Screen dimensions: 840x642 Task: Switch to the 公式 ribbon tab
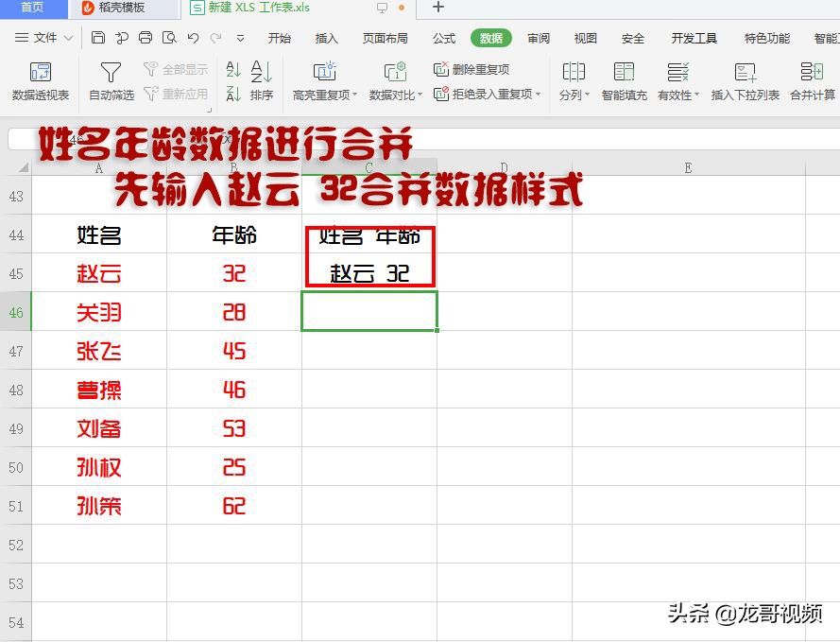tap(443, 39)
